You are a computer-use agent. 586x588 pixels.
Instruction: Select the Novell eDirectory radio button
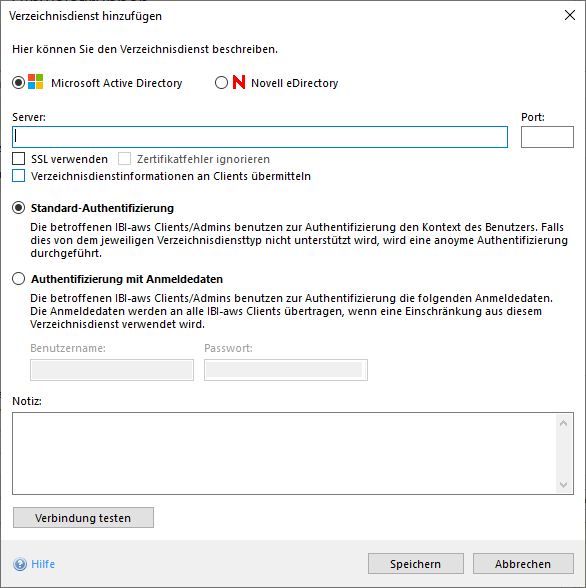click(x=221, y=82)
